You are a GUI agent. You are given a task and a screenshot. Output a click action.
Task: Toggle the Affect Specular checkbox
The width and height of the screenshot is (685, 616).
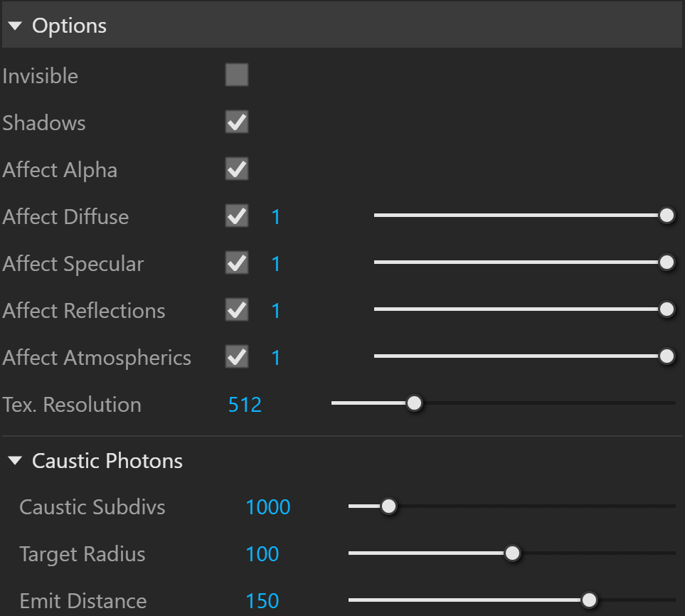point(237,263)
